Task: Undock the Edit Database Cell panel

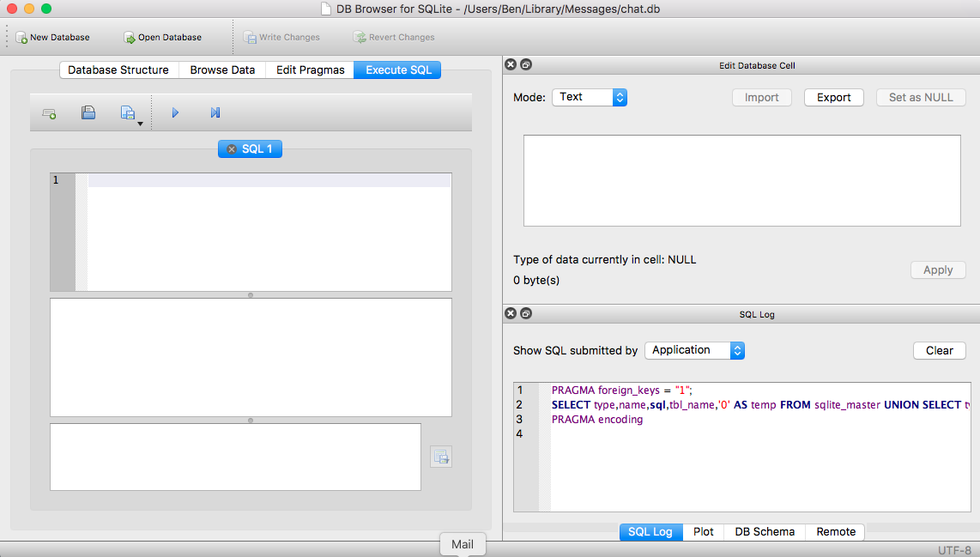Action: tap(526, 65)
